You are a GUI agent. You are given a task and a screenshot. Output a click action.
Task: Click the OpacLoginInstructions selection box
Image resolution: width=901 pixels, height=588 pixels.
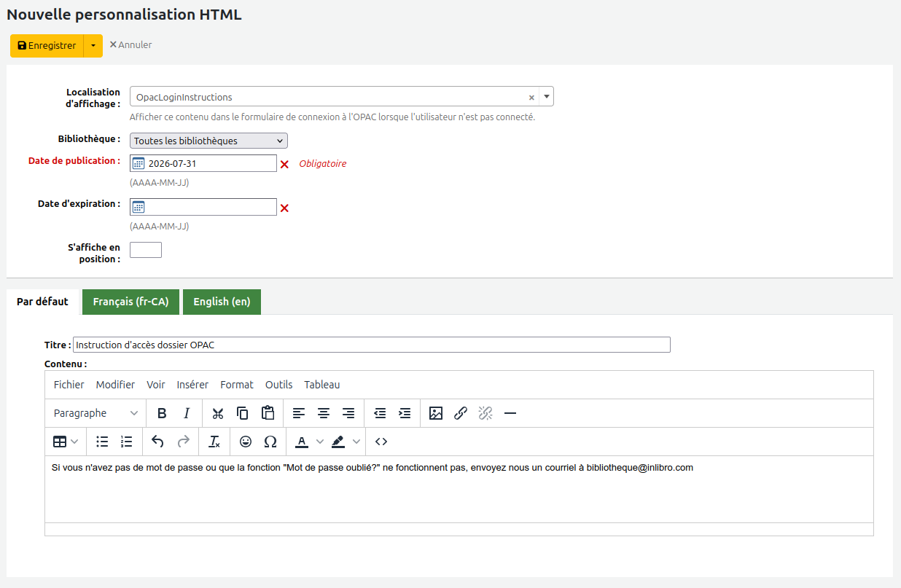click(341, 96)
